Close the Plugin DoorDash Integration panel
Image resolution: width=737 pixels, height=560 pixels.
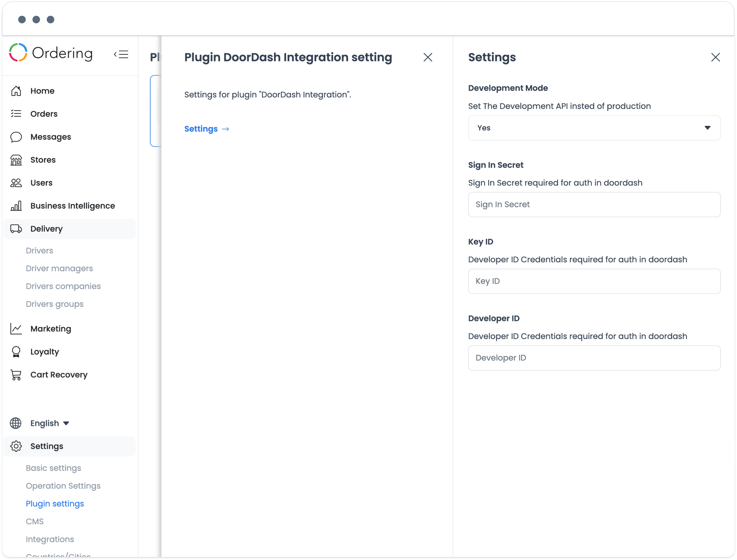click(428, 57)
